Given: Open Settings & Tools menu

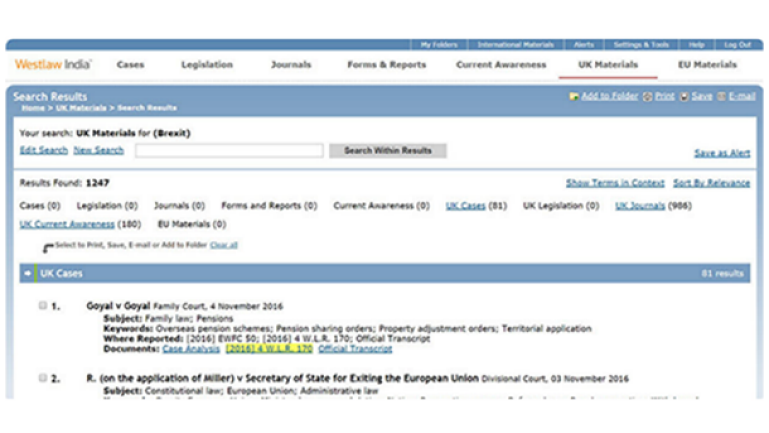Looking at the screenshot, I should [x=641, y=45].
